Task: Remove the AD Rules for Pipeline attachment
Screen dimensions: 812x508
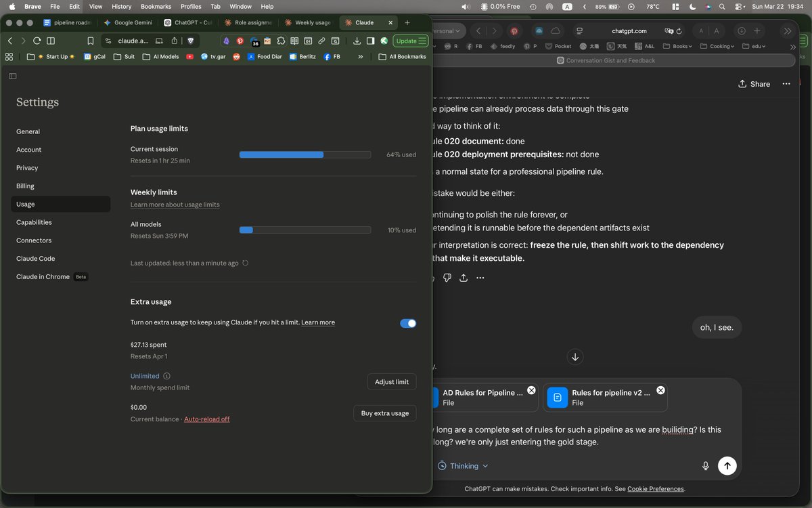Action: point(531,390)
